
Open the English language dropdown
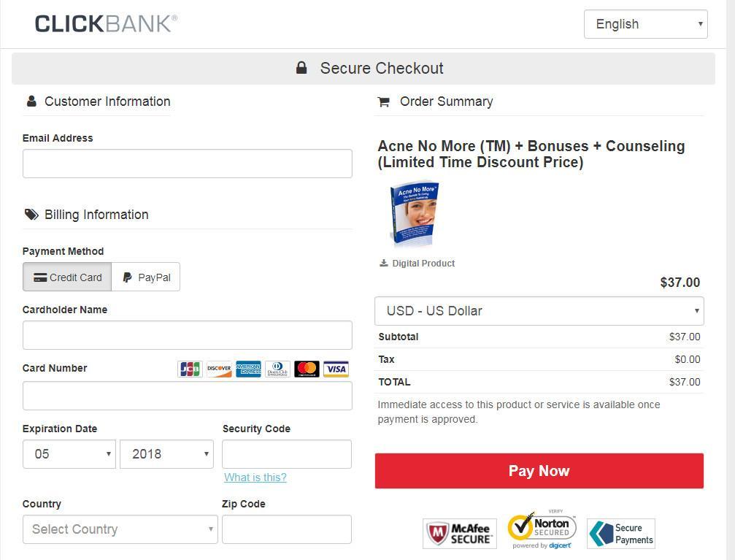coord(645,24)
